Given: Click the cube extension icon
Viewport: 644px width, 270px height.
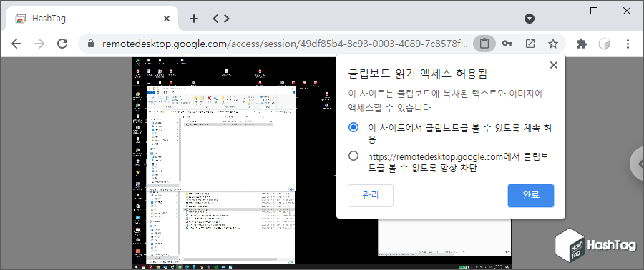Looking at the screenshot, I should 604,44.
